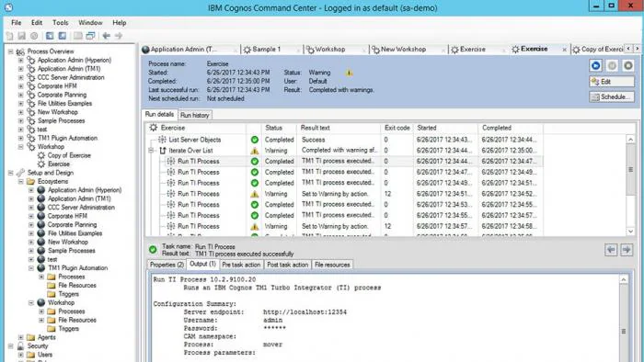The height and width of the screenshot is (362, 644).
Task: Click Setup and Design wrench icon
Action: [20, 173]
